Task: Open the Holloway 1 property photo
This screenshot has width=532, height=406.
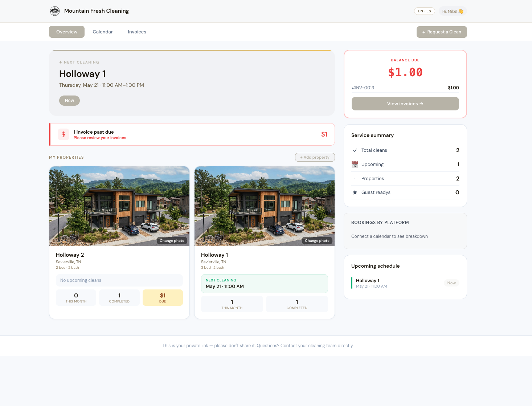Action: [265, 206]
